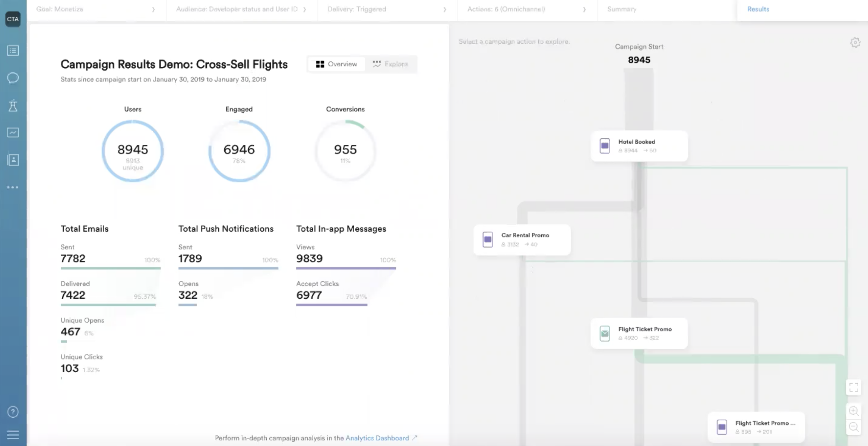Click the chevron after Delivery: Triggered
Viewport: 868px width, 446px height.
444,9
